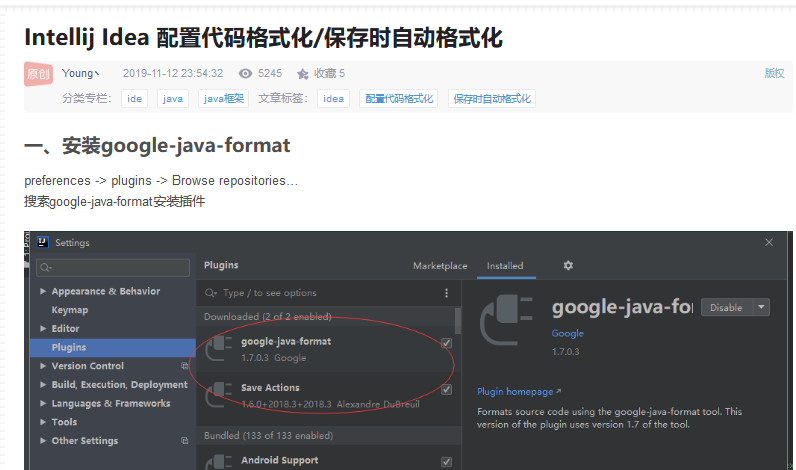Expand Languages & Frameworks node

[x=43, y=403]
